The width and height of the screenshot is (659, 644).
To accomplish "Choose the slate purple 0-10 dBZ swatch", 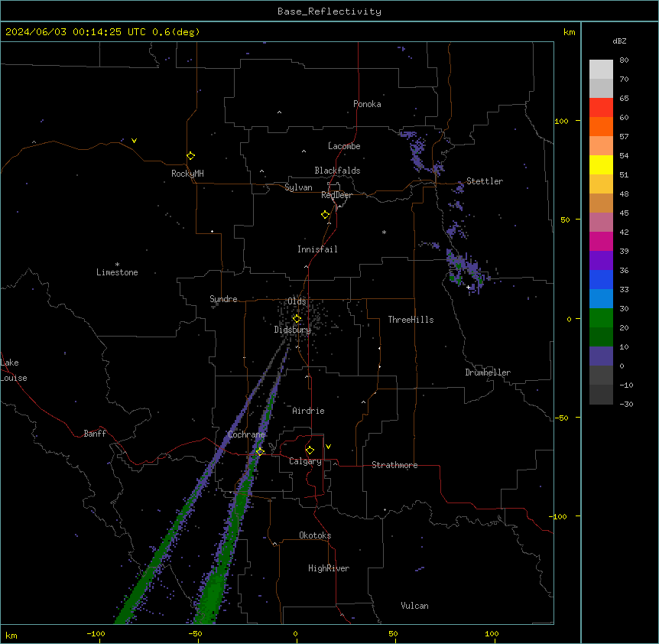I will [x=601, y=356].
